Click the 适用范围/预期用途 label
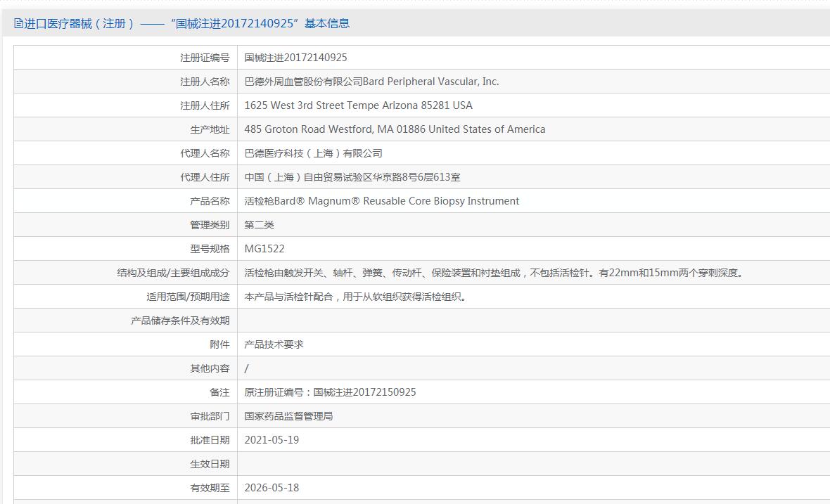 coord(188,297)
